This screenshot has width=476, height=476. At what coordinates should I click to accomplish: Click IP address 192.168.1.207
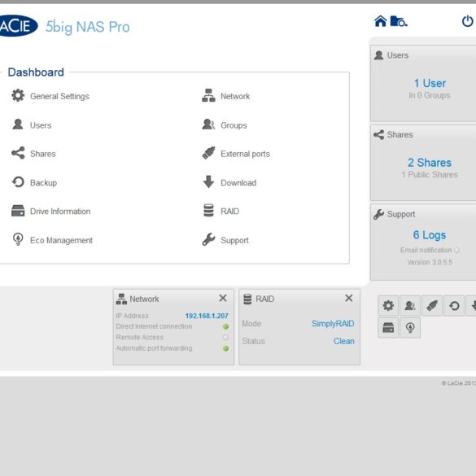(x=207, y=316)
